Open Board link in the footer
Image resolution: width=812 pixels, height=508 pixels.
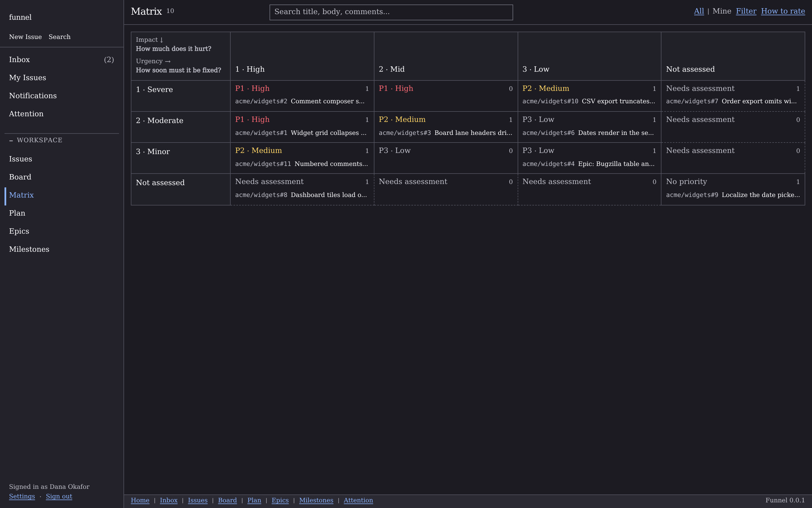coord(227,500)
